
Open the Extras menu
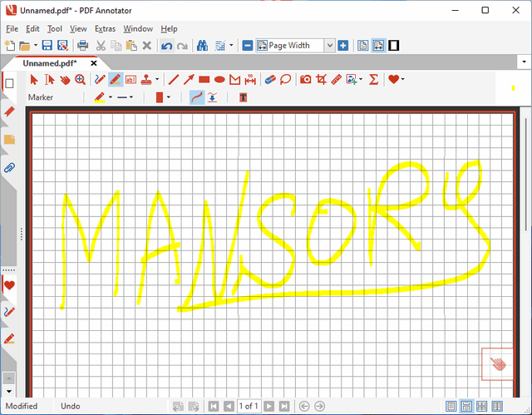[x=105, y=28]
